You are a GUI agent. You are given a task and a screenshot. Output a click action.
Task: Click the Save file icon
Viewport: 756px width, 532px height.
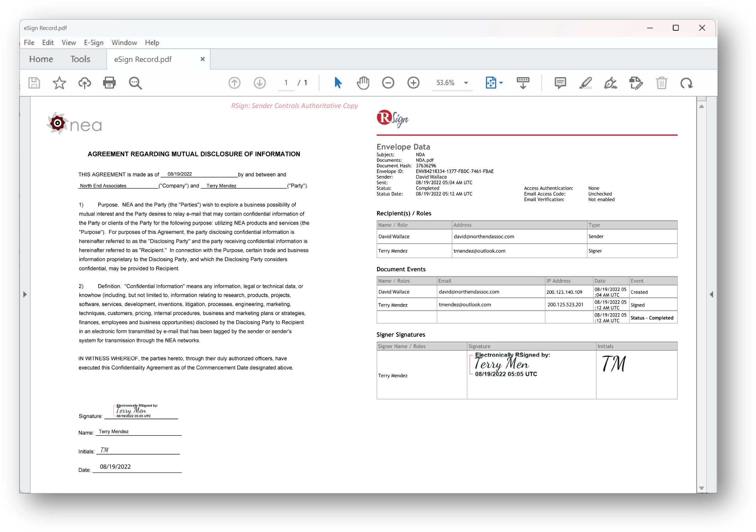pyautogui.click(x=34, y=83)
